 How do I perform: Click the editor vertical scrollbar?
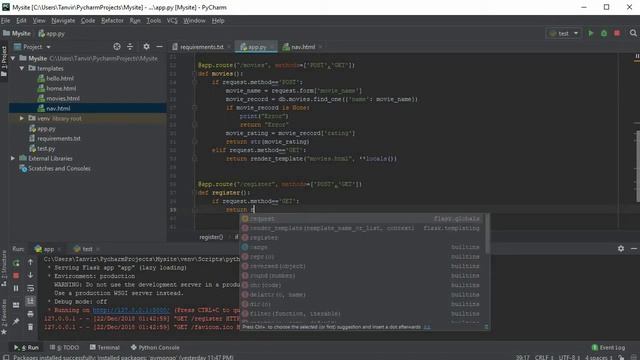(638, 166)
